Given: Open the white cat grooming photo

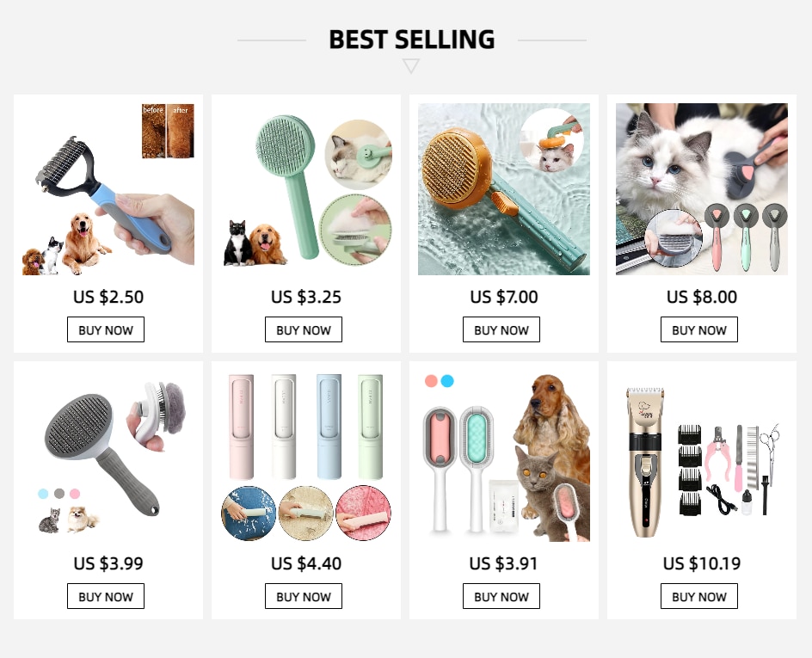Looking at the screenshot, I should (x=702, y=189).
